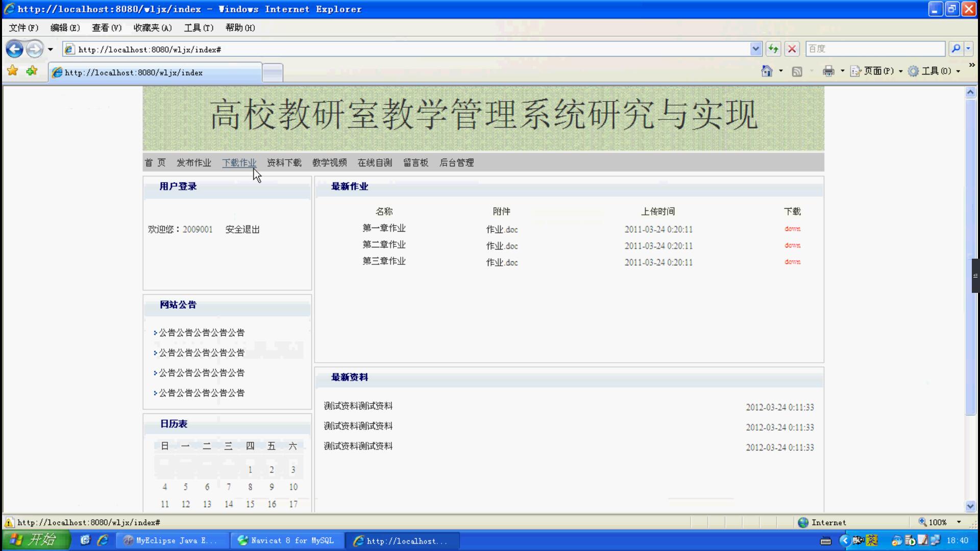Click down link for 第二章作业
The image size is (980, 551).
[793, 245]
